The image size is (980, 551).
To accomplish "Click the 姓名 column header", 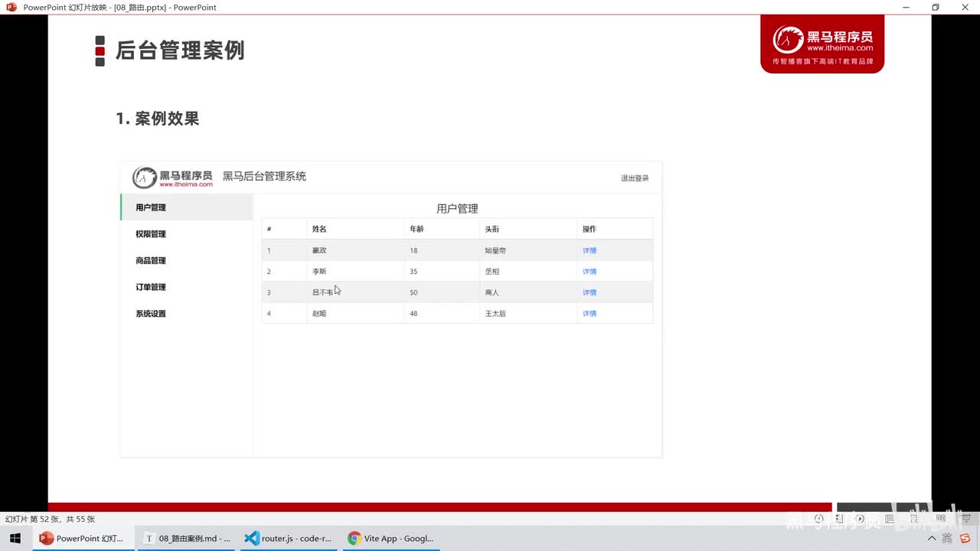I will [319, 229].
